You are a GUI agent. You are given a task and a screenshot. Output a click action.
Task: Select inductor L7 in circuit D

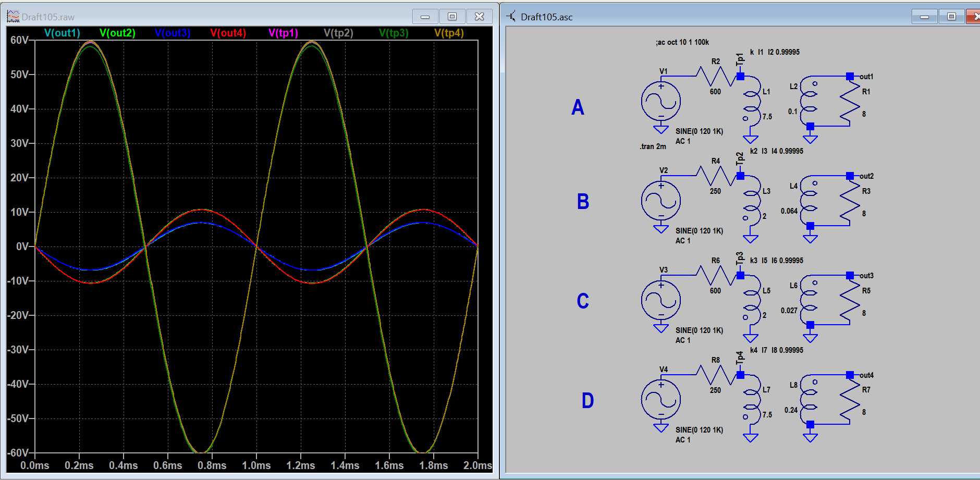pyautogui.click(x=751, y=400)
